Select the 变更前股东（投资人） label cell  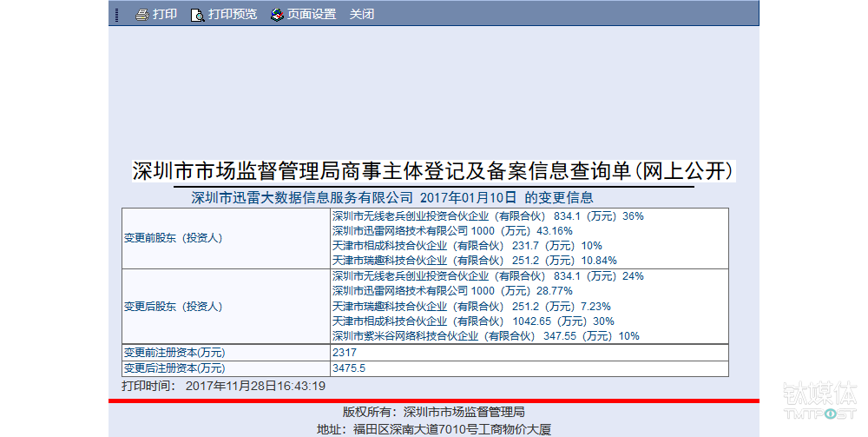pyautogui.click(x=226, y=239)
